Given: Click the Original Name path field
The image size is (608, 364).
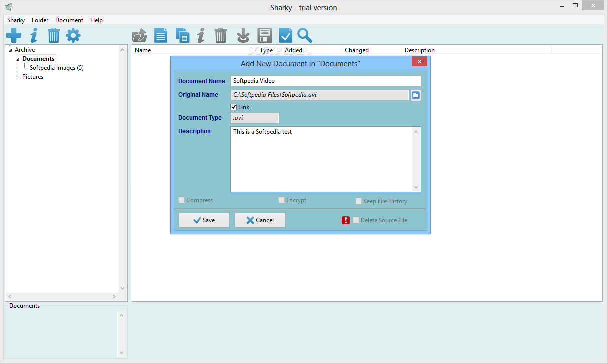Looking at the screenshot, I should click(320, 95).
